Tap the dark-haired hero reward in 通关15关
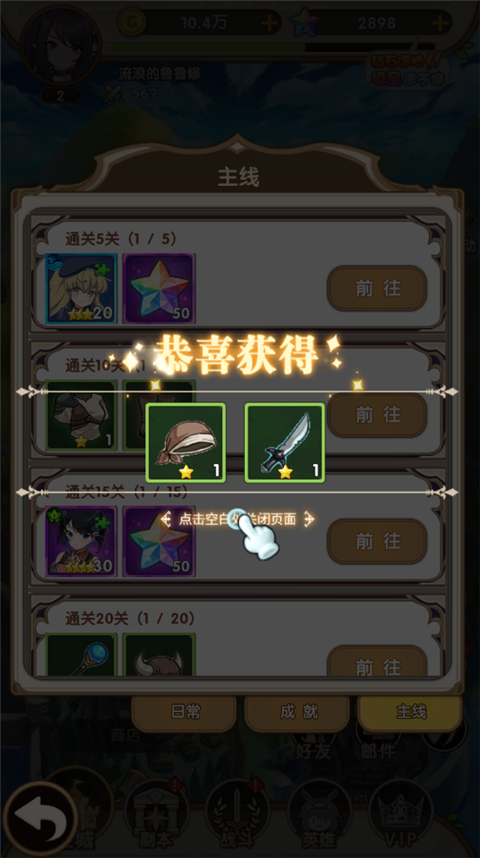Screen dimensions: 480x858 pos(81,541)
